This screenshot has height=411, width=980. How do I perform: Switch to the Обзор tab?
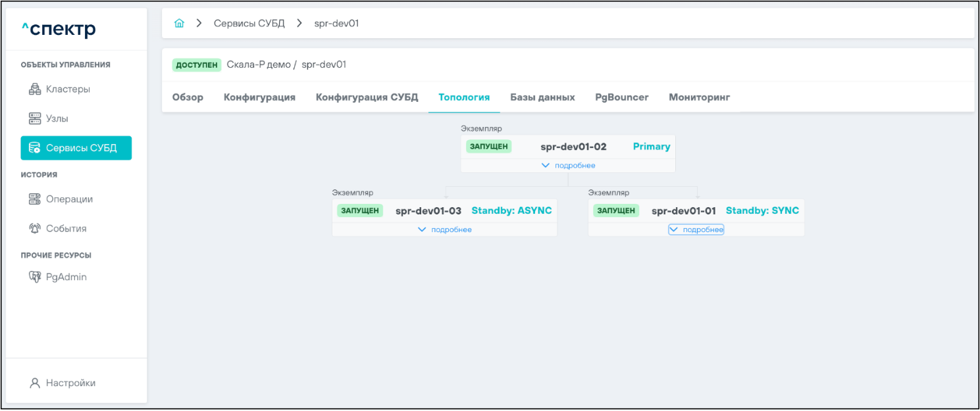188,97
